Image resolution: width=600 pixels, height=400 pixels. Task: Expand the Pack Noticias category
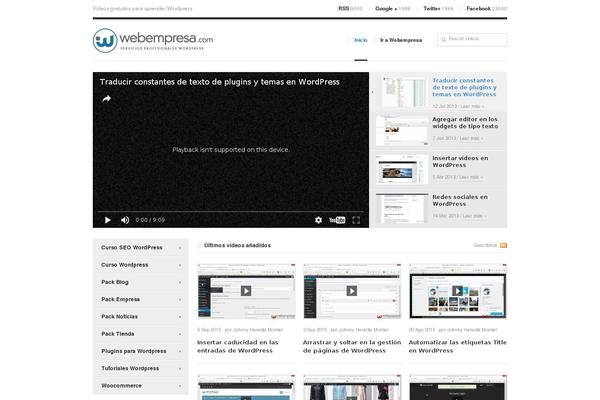[x=141, y=317]
